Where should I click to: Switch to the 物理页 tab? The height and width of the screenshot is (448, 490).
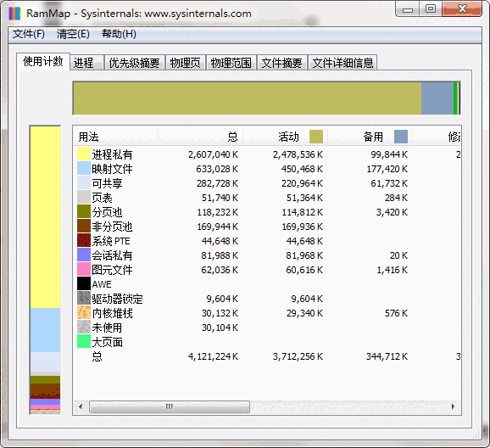tap(186, 63)
